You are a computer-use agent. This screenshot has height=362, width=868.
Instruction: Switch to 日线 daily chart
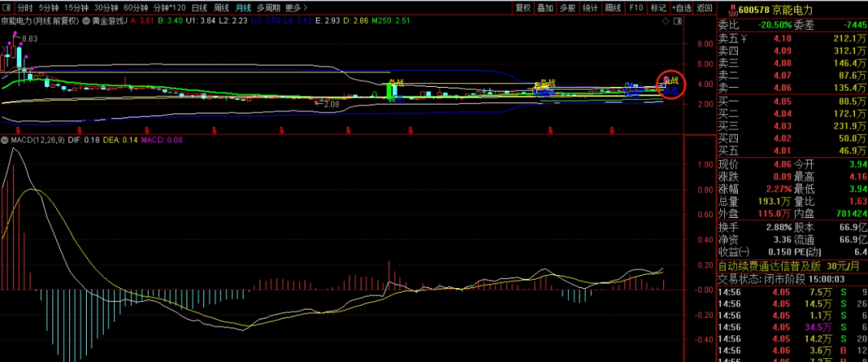(199, 8)
